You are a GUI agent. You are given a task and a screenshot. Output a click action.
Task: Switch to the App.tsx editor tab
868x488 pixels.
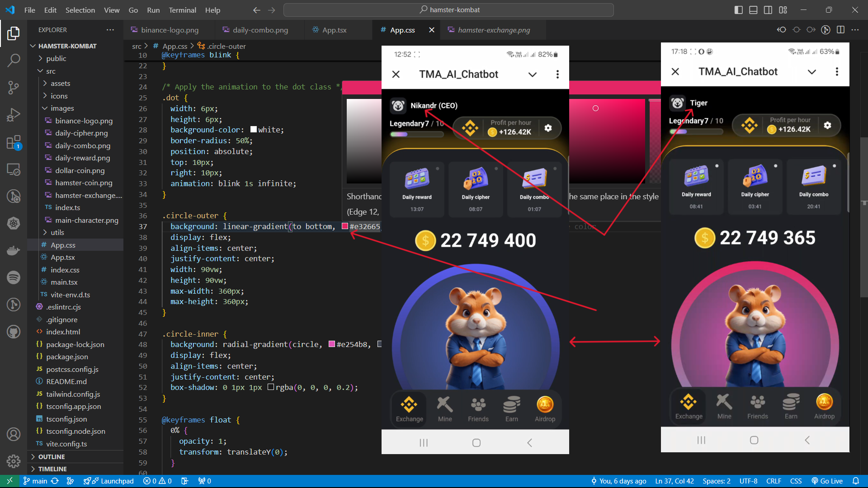pyautogui.click(x=334, y=30)
